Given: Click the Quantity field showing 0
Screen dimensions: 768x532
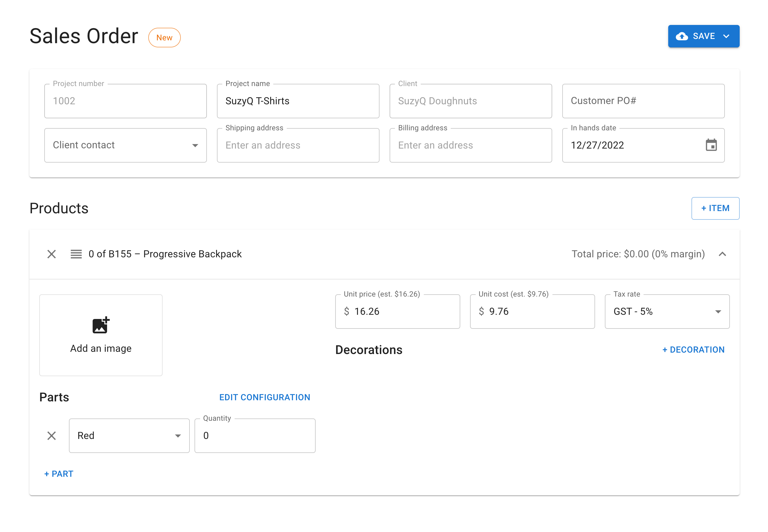Looking at the screenshot, I should point(255,435).
